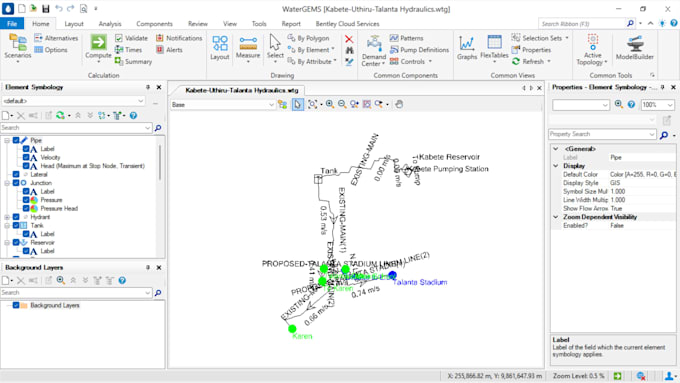Click the Validate button

click(131, 38)
